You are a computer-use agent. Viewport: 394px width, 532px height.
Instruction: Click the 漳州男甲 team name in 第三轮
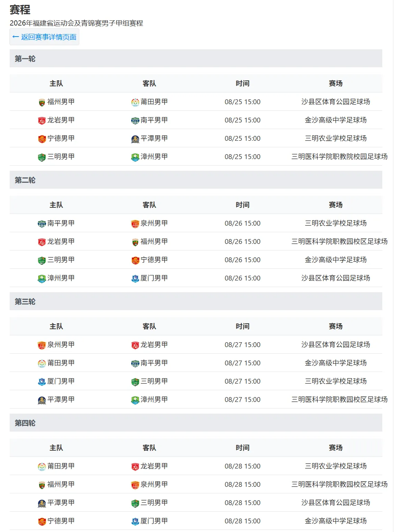click(154, 399)
